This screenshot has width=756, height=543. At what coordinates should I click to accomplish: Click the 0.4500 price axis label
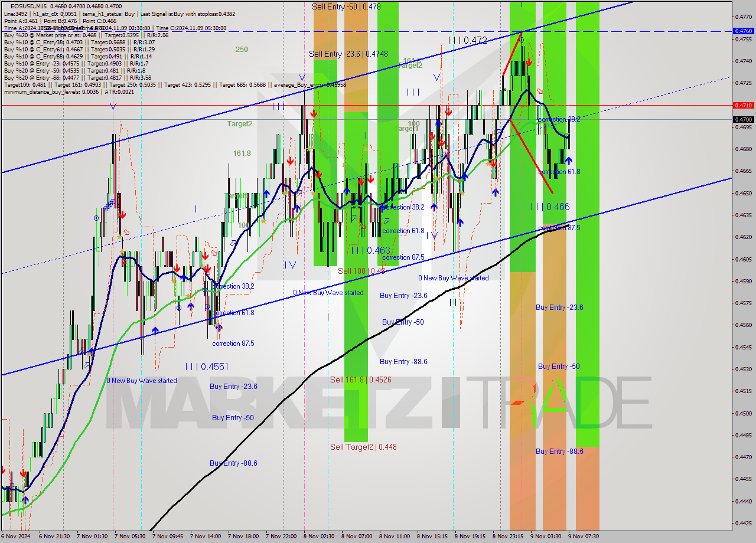[743, 413]
